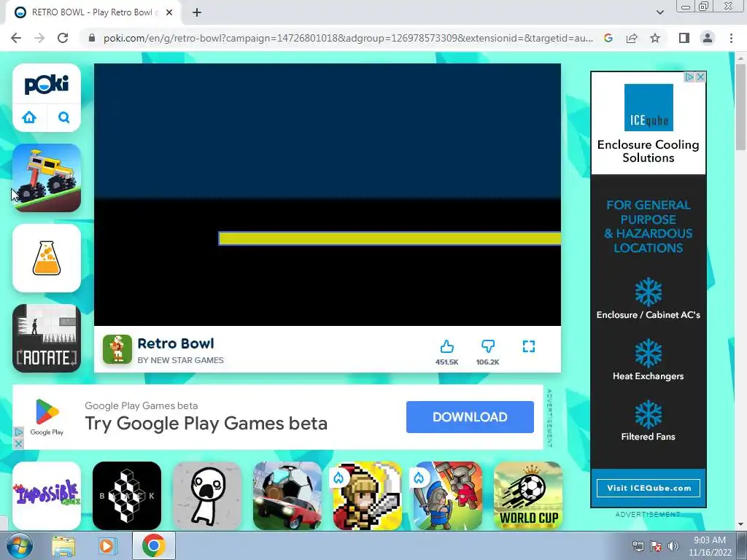Open the BLACK cubes game tile
Image resolution: width=747 pixels, height=560 pixels.
pos(127,496)
